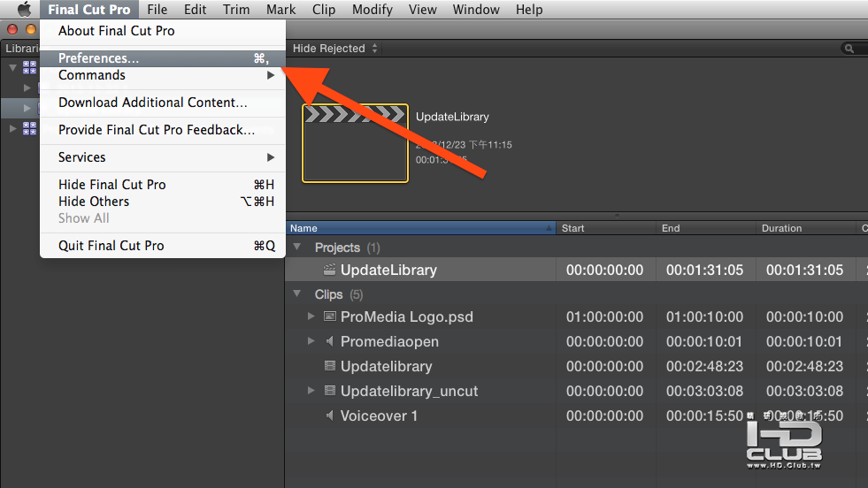The height and width of the screenshot is (488, 868).
Task: Open the Apple menu
Action: 24,10
